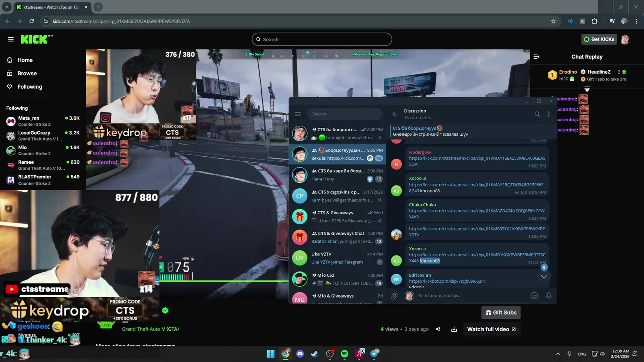The height and width of the screenshot is (362, 644).
Task: Open Chrome extensions puzzle icon
Action: point(595,21)
